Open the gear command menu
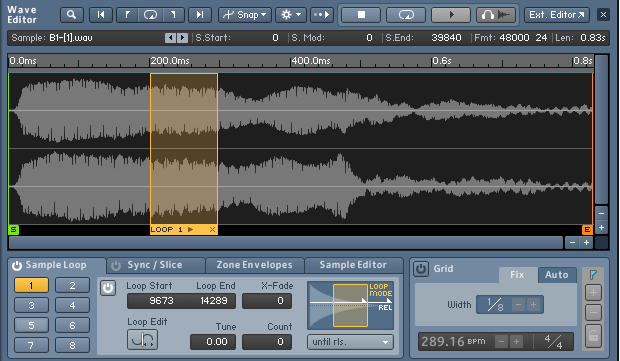This screenshot has height=361, width=620. (291, 15)
